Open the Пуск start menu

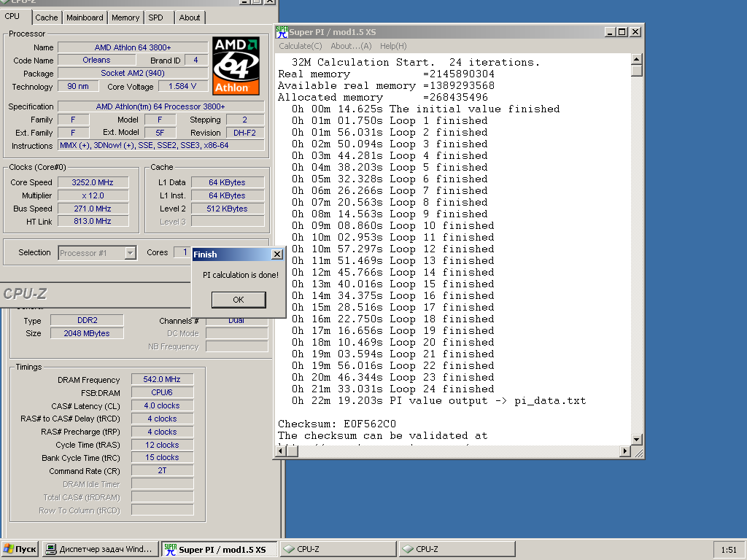[20, 549]
